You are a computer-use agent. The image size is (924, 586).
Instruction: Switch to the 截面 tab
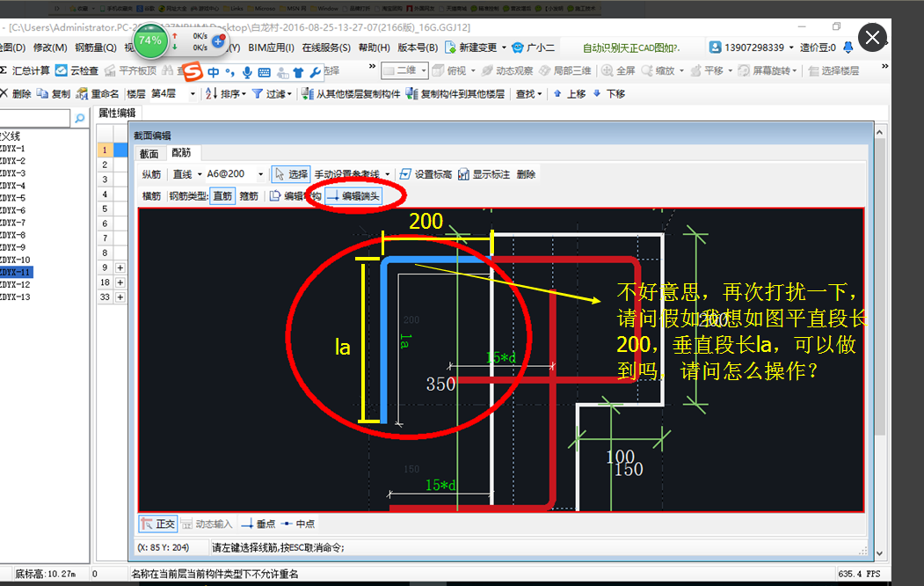coord(149,154)
